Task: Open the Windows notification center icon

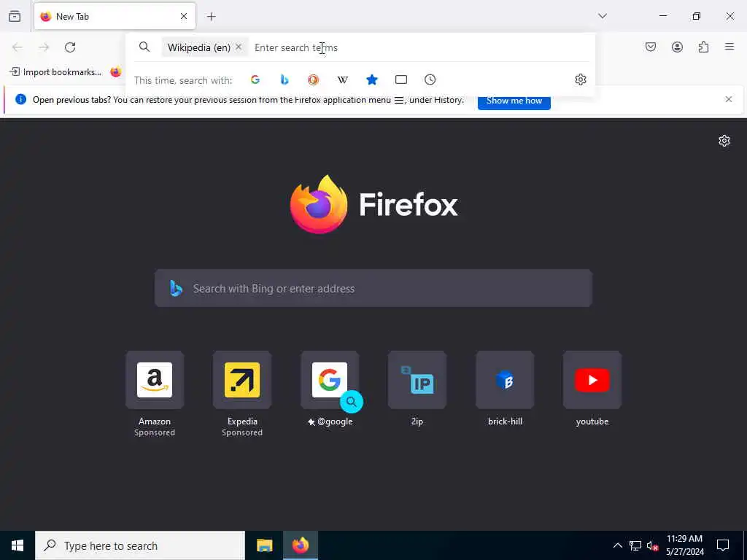Action: point(723,545)
